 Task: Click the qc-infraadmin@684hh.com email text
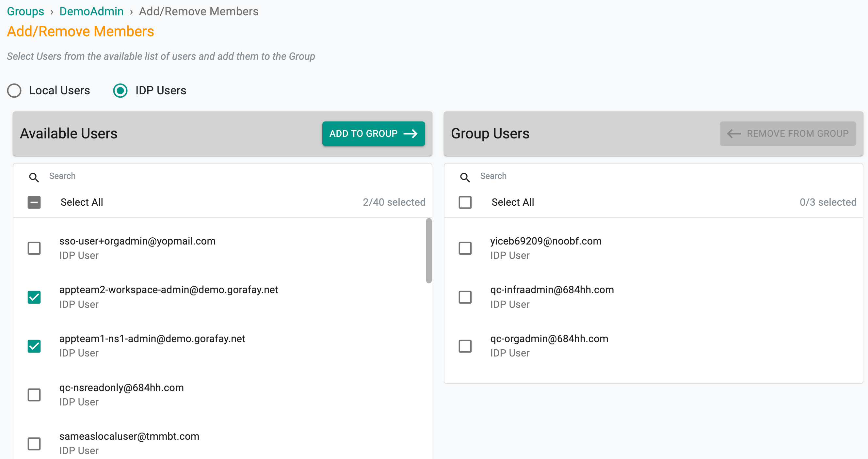point(552,290)
